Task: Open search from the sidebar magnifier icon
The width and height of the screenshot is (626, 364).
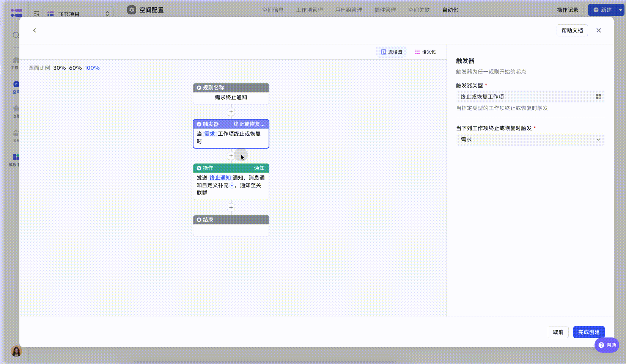Action: (16, 35)
